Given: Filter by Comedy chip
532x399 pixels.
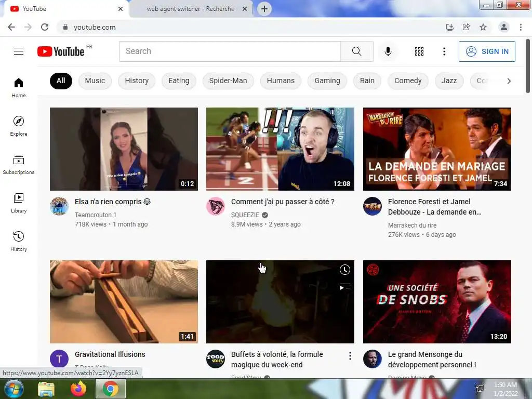Looking at the screenshot, I should [x=408, y=81].
